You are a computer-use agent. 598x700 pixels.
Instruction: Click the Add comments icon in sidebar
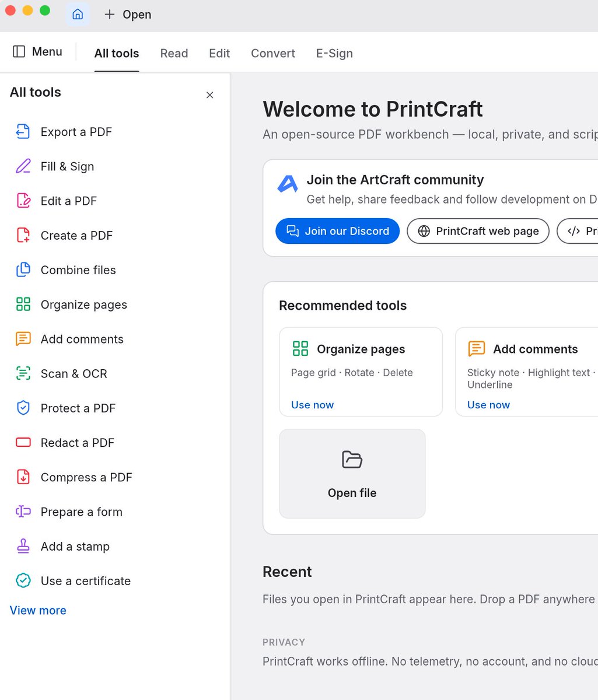tap(23, 339)
